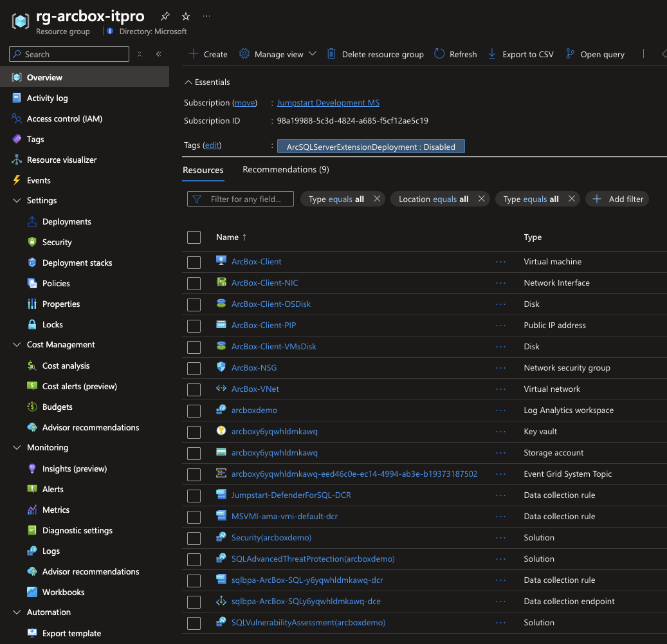Click the Alerts icon under Monitoring
The width and height of the screenshot is (667, 644).
tap(32, 489)
